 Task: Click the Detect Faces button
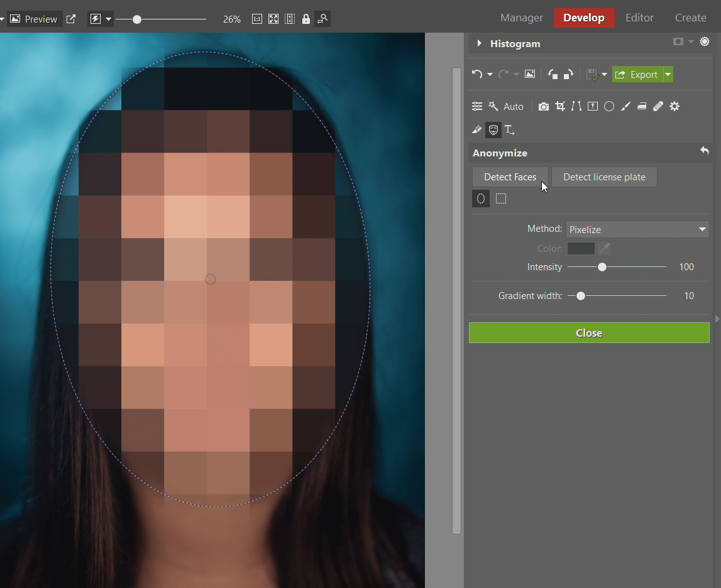(510, 177)
